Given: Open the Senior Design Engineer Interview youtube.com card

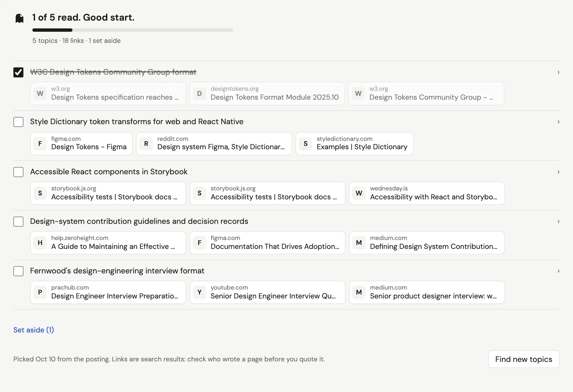Looking at the screenshot, I should point(268,292).
